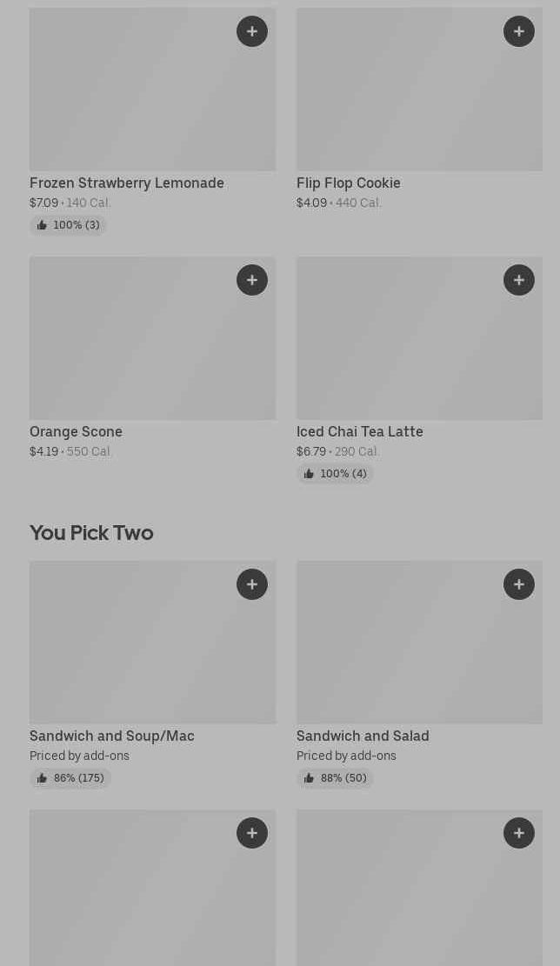Click Frozen Strawberry Lemonade 100% rating badge
Viewport: 560px width, 966px height.
[69, 225]
